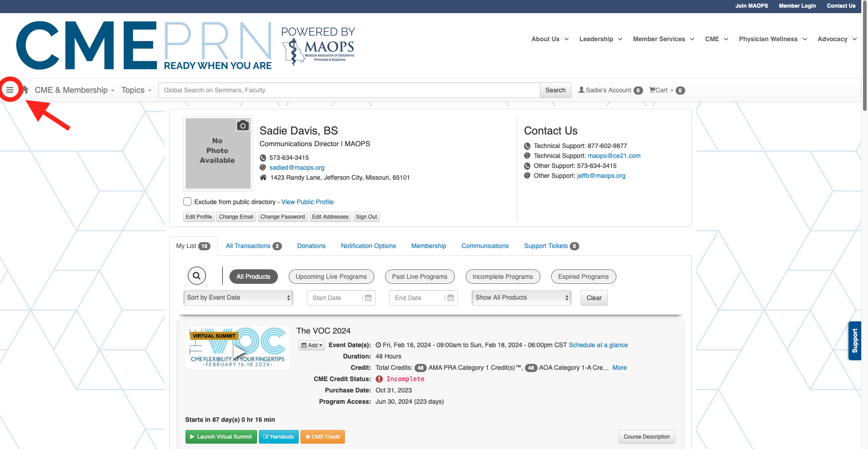The width and height of the screenshot is (868, 449).
Task: Launch Virtual Summit
Action: 221,437
